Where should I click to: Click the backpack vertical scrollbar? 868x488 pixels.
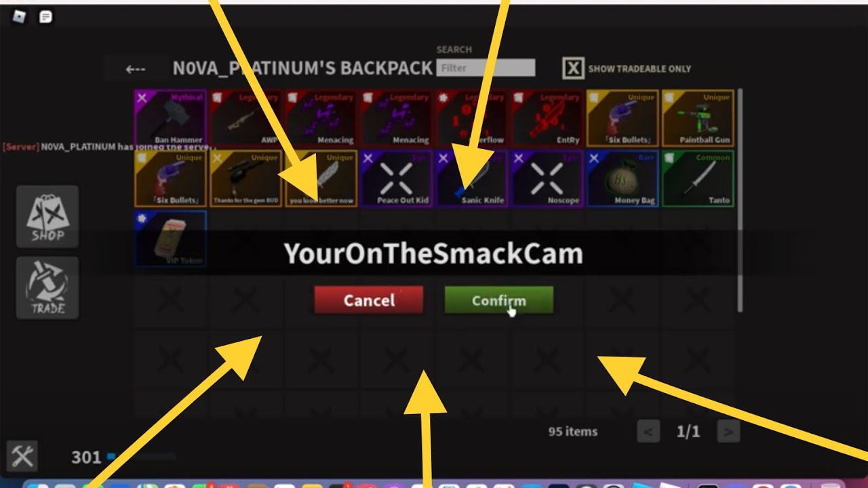pyautogui.click(x=740, y=200)
